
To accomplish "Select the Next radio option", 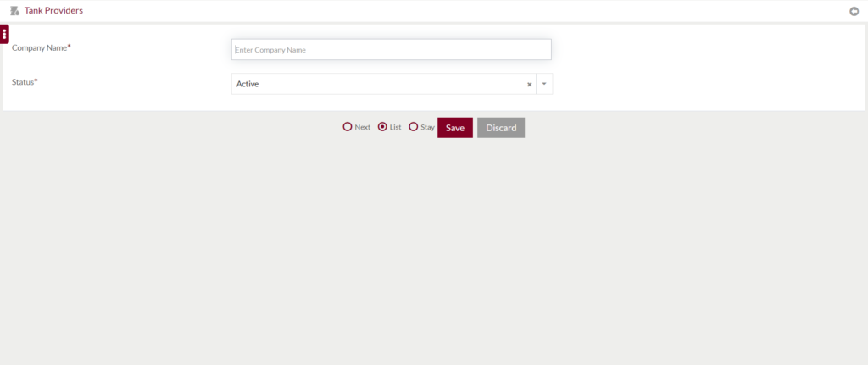I will point(347,127).
